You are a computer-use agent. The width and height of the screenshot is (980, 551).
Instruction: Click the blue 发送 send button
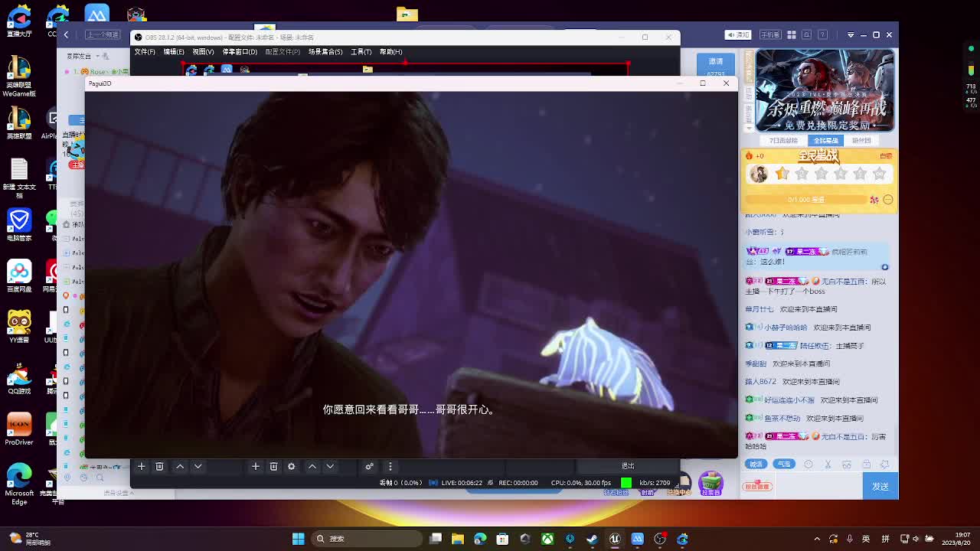880,487
